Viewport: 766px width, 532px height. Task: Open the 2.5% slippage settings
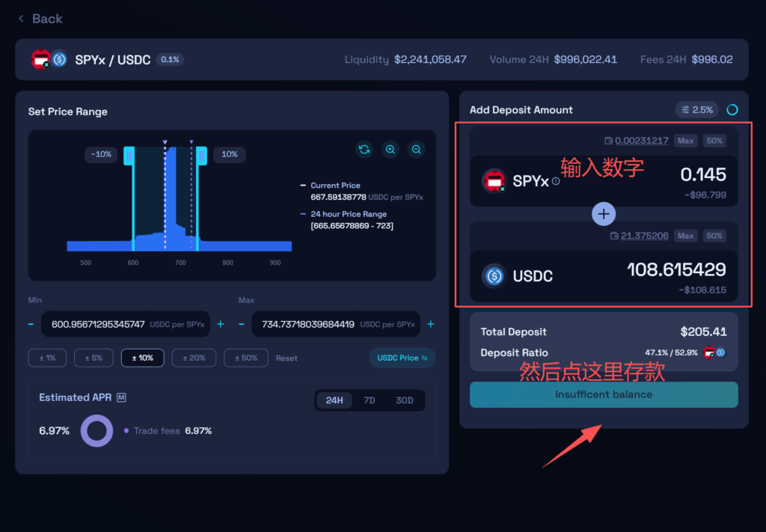[696, 110]
